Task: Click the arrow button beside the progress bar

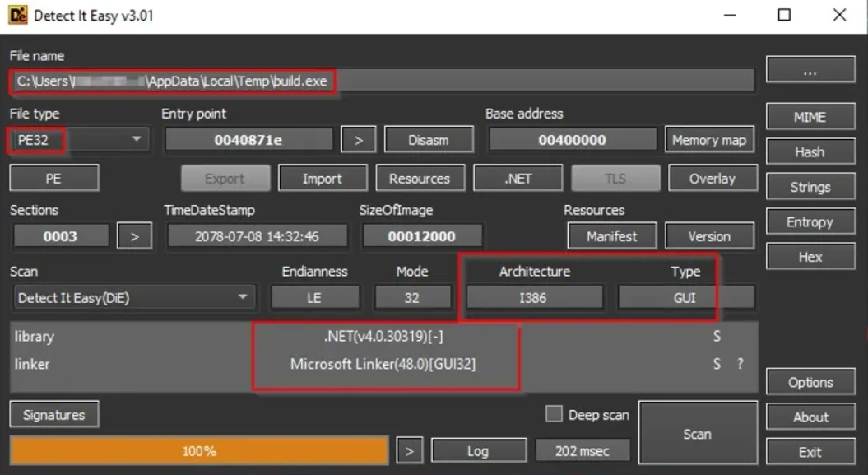Action: click(x=409, y=450)
